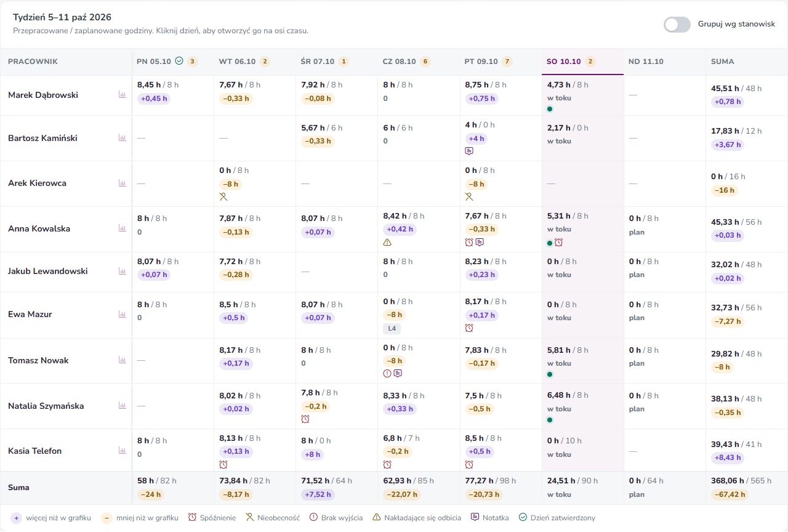Click the absence icon in Arek Kierowca's Tuesday cell
Screen dimensions: 788x532
(x=223, y=197)
